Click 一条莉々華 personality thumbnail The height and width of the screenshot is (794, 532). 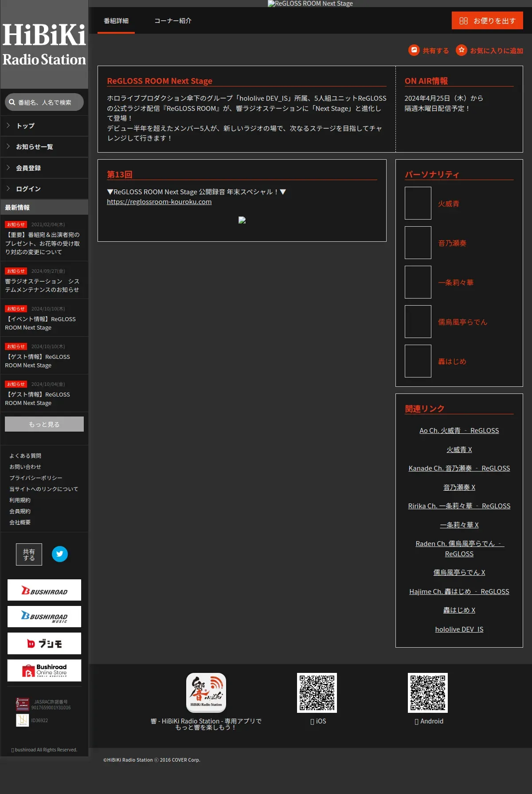[x=418, y=282]
